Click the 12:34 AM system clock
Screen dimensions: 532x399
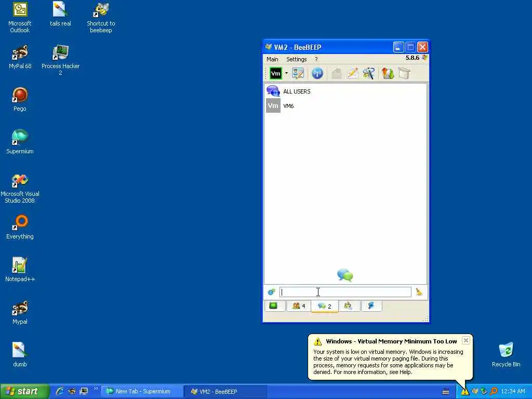(513, 392)
